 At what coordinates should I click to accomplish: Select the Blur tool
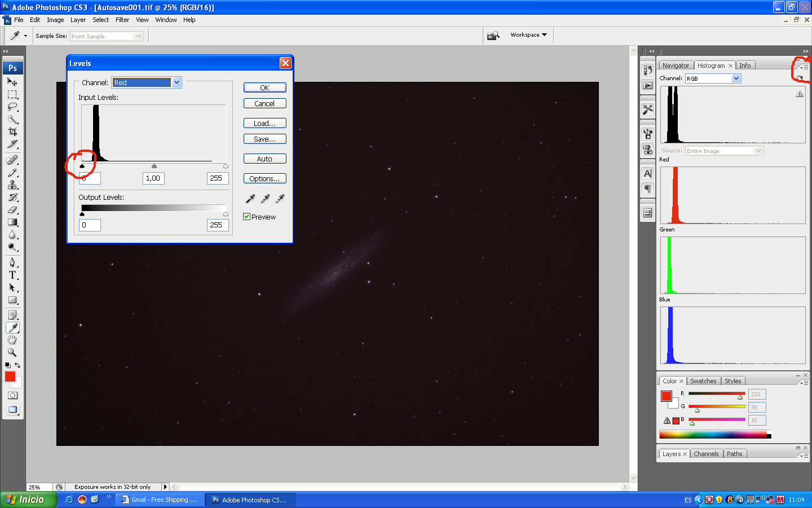click(x=12, y=235)
